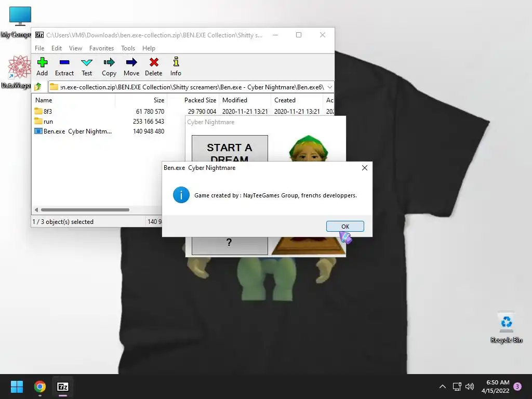
Task: Select the 61 780 570 size value
Action: (150, 111)
